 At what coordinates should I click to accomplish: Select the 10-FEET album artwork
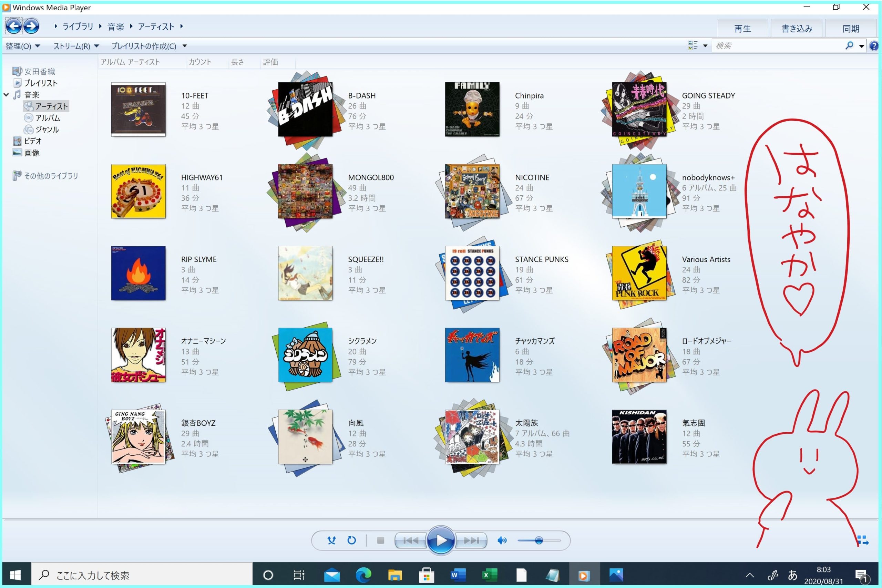click(139, 109)
